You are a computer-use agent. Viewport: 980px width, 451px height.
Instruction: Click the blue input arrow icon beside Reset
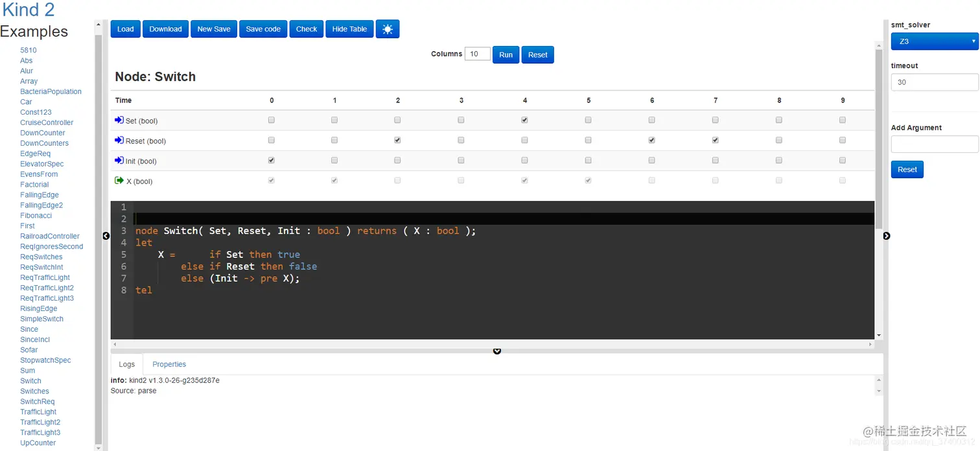click(x=119, y=141)
